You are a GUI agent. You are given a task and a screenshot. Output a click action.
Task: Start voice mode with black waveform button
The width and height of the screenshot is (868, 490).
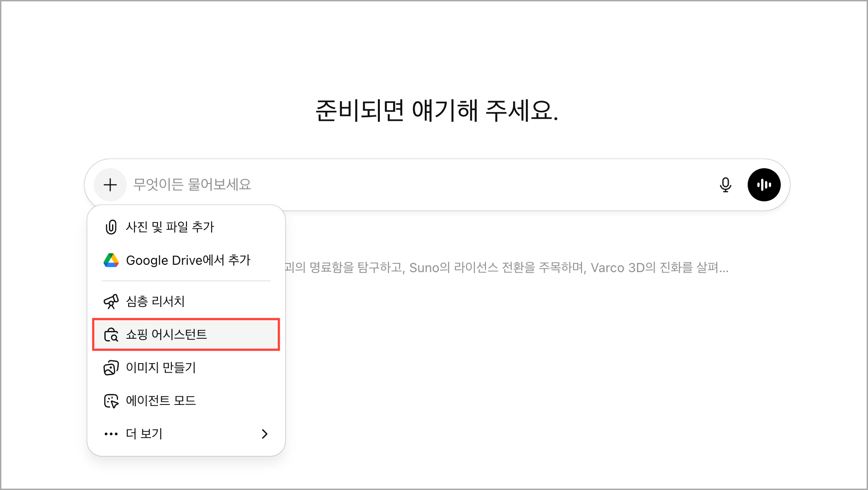pos(764,185)
